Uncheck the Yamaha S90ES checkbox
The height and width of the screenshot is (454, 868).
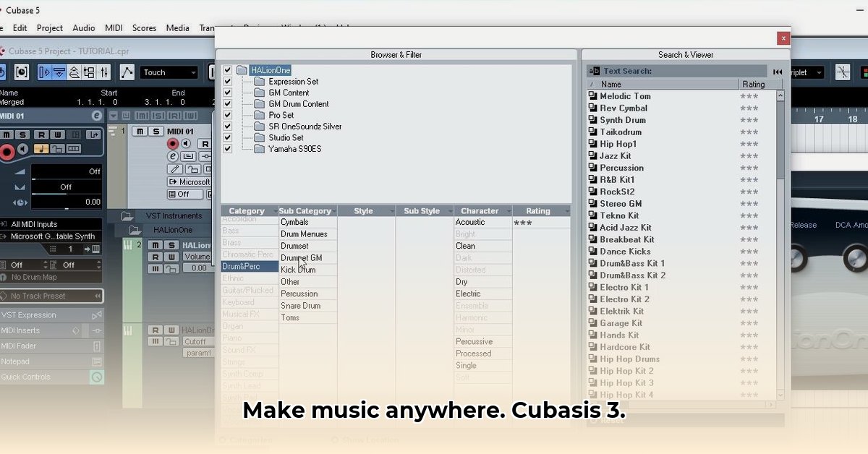click(227, 149)
